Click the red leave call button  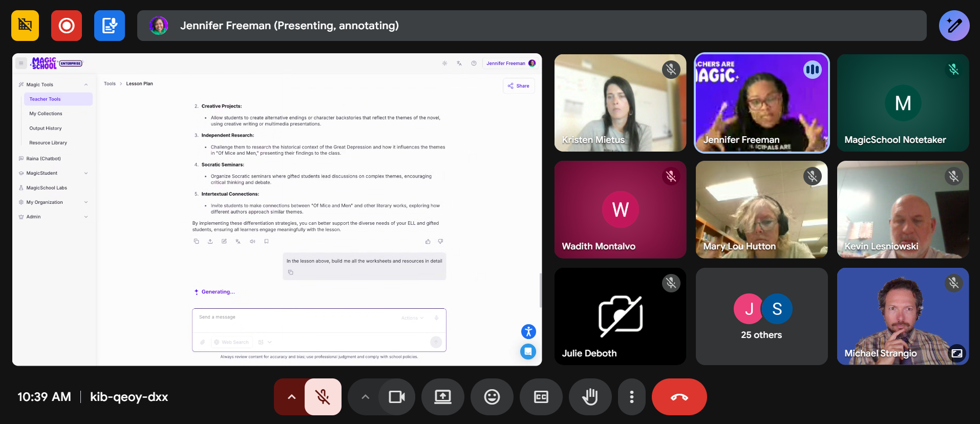[679, 397]
